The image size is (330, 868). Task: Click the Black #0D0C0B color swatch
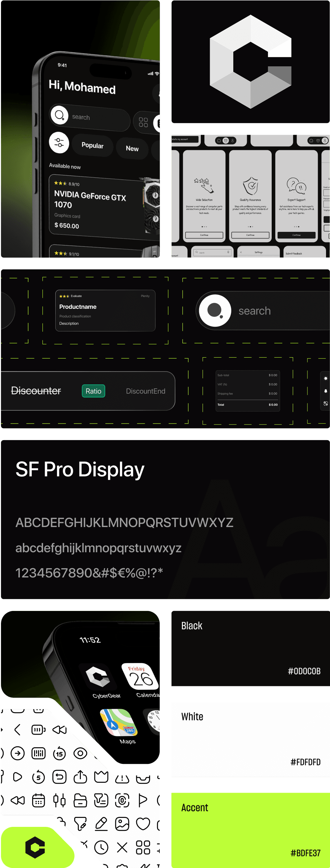(250, 648)
